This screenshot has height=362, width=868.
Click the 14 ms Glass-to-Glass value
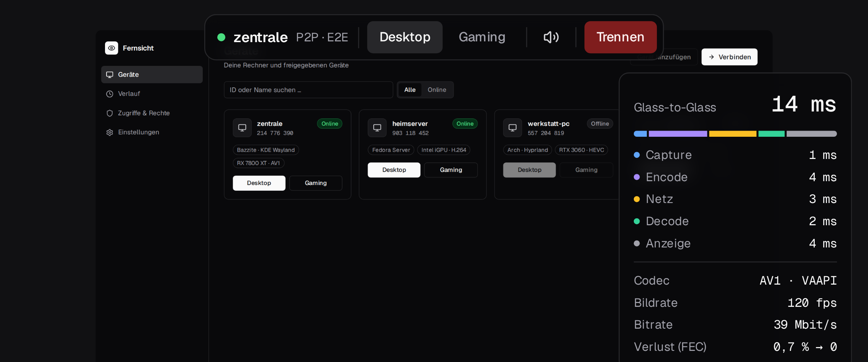[x=804, y=105]
